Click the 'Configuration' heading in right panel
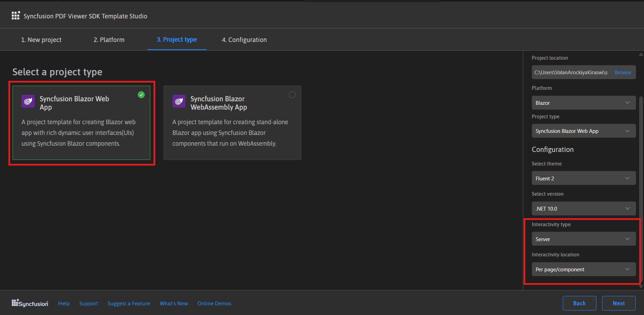This screenshot has width=644, height=315. pos(553,150)
